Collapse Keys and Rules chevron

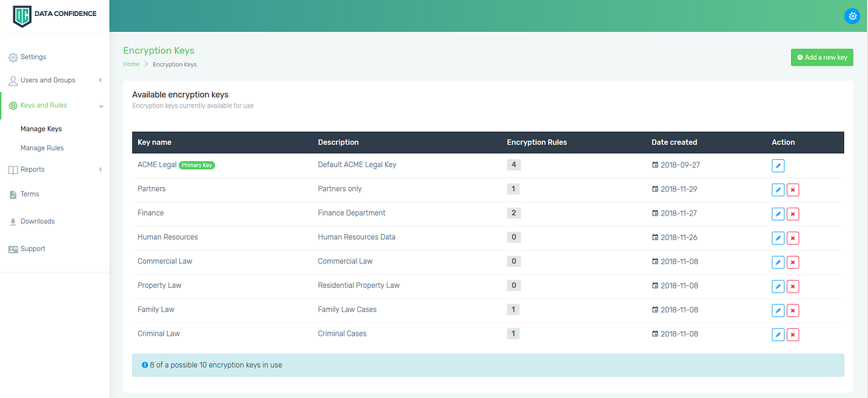pyautogui.click(x=100, y=105)
